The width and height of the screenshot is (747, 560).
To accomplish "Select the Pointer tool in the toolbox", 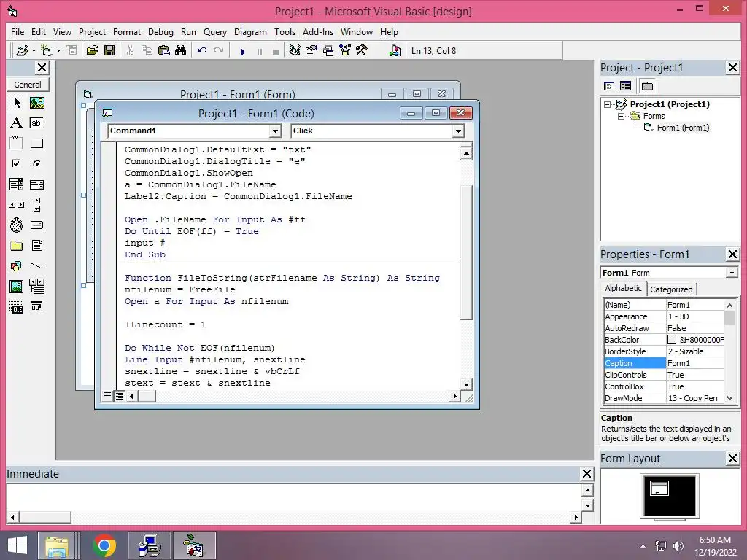I will 17,102.
